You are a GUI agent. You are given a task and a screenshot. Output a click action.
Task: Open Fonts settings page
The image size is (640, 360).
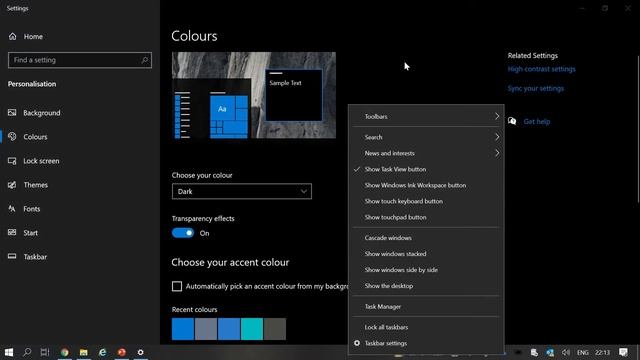tap(24, 209)
